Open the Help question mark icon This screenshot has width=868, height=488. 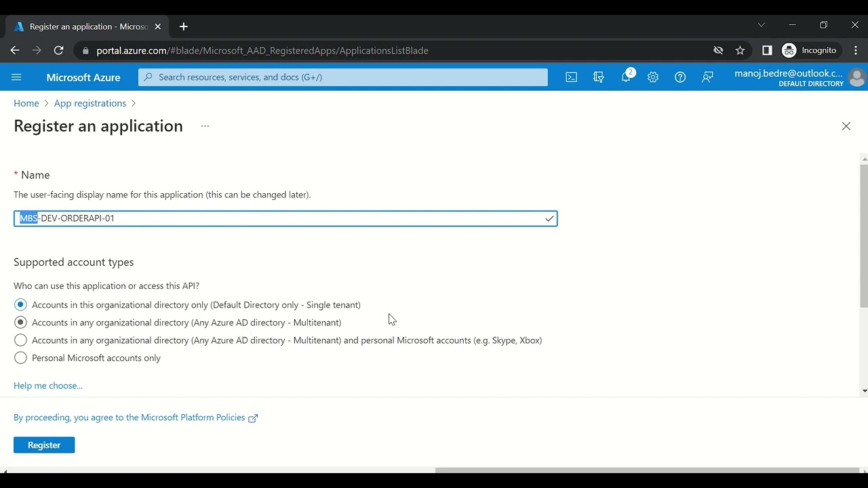[x=680, y=77]
